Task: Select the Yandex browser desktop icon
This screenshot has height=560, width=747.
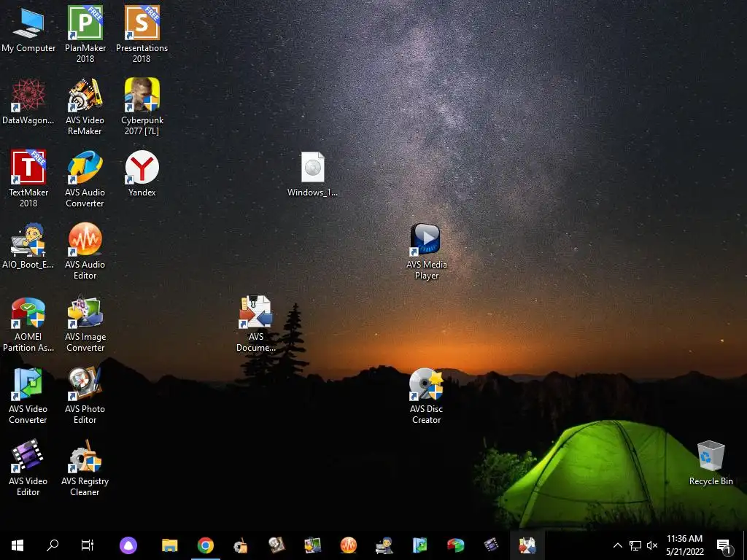Action: (x=142, y=174)
